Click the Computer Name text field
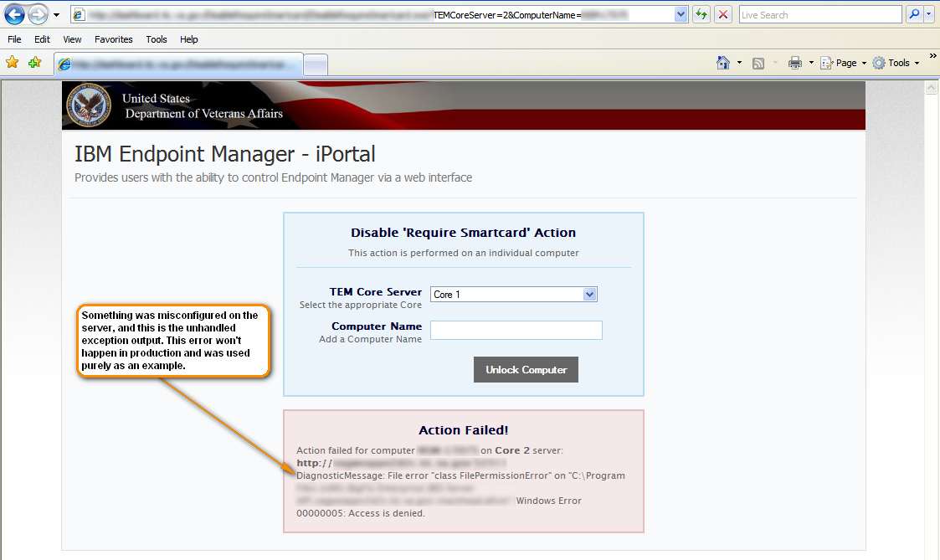940x560 pixels. click(x=516, y=331)
